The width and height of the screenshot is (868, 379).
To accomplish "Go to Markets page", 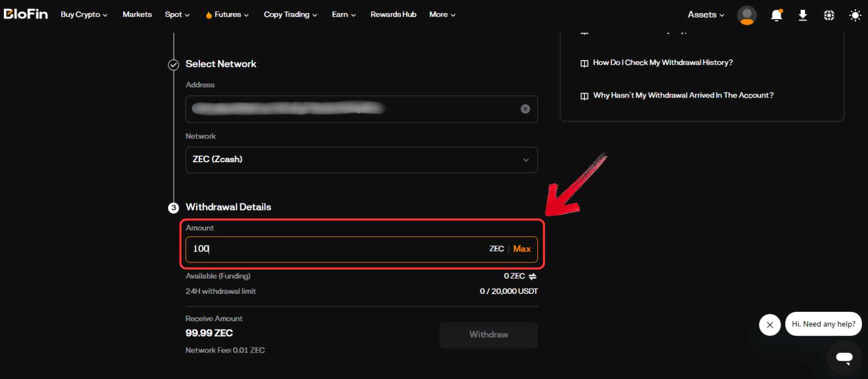I will [x=137, y=15].
